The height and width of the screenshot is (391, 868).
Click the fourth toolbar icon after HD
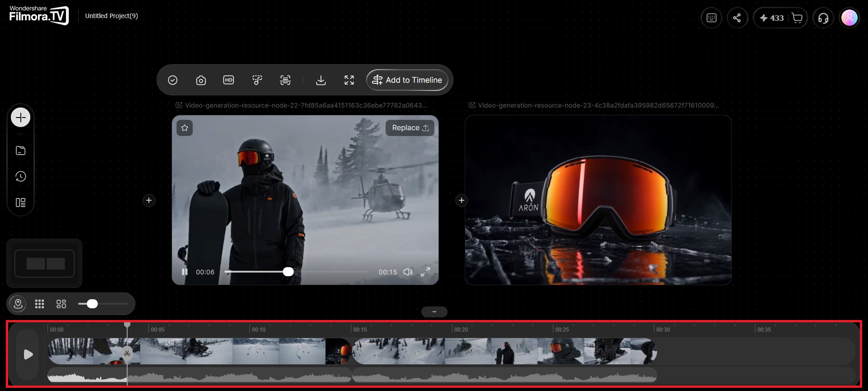click(x=257, y=80)
